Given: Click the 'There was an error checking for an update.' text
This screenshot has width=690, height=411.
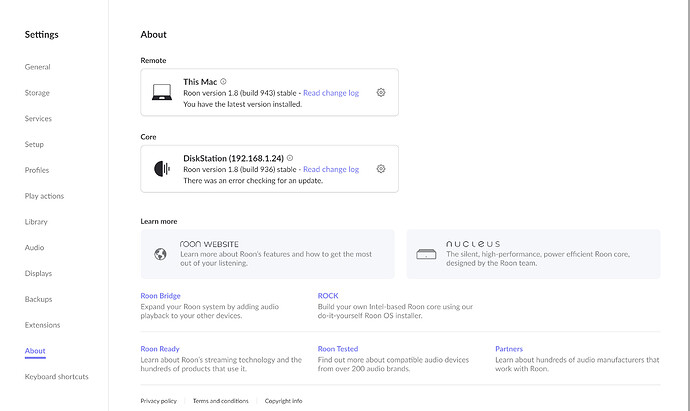Looking at the screenshot, I should (x=253, y=181).
